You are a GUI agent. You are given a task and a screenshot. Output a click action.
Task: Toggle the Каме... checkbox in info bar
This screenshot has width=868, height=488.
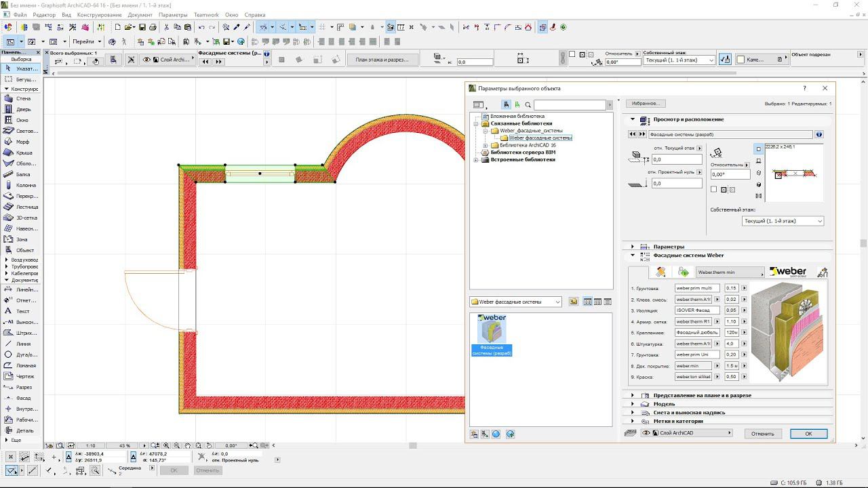click(x=741, y=60)
